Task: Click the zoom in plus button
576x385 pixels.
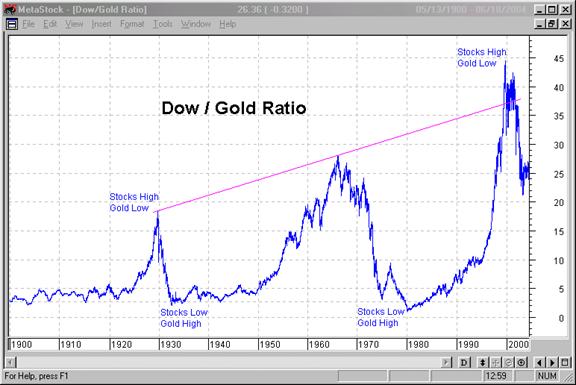Action: tap(495, 363)
